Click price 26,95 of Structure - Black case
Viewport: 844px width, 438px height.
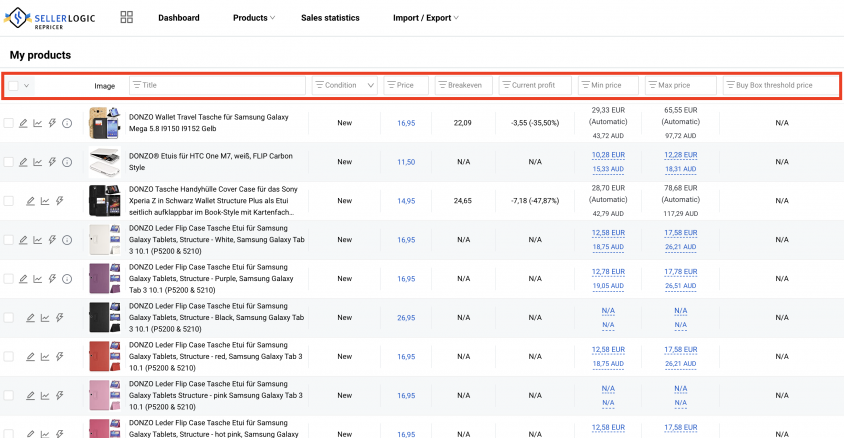tap(406, 317)
